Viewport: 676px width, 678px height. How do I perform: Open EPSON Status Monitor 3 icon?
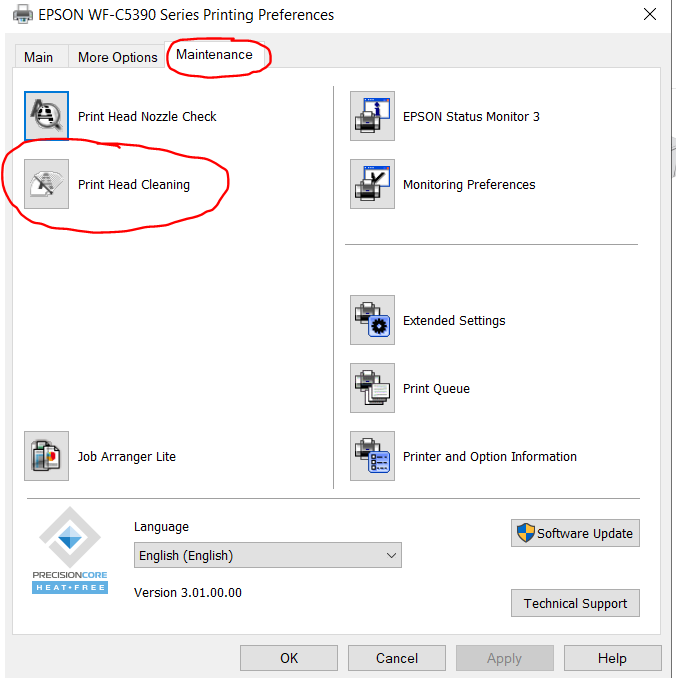tap(372, 116)
